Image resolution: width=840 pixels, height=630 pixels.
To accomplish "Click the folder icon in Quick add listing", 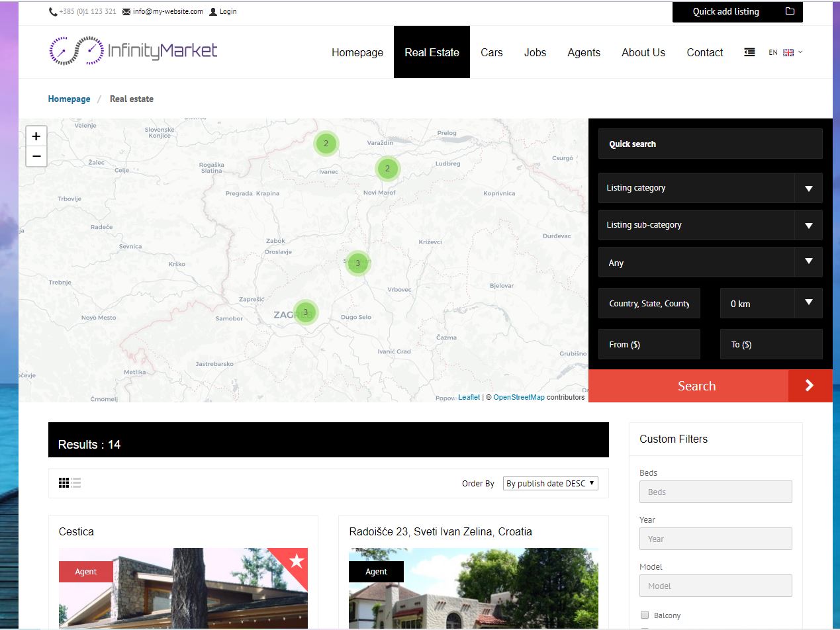I will click(x=790, y=11).
